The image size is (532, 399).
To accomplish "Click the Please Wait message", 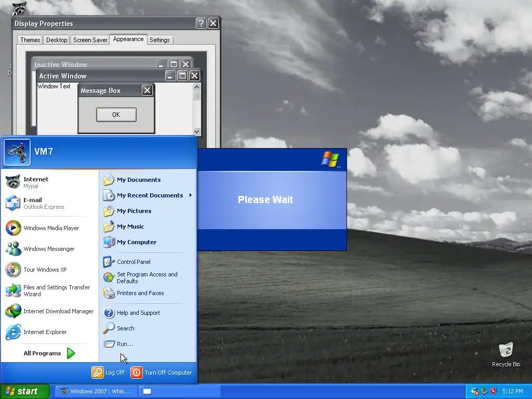I will pos(265,199).
